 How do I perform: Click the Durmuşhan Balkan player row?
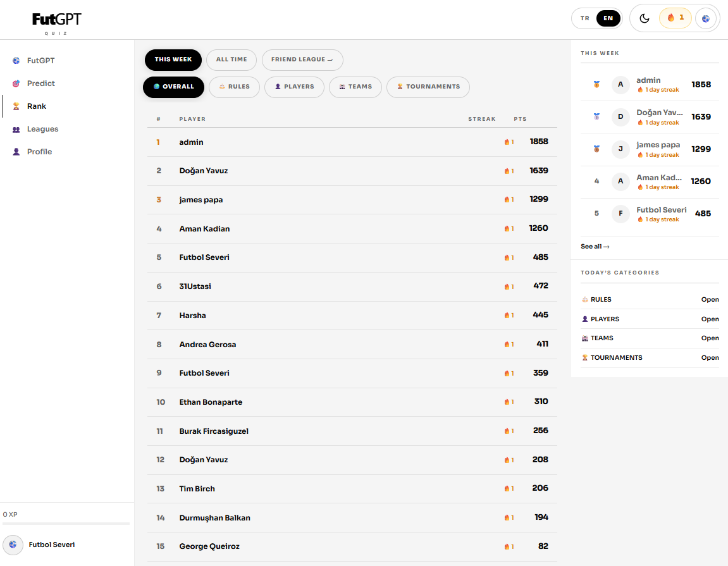click(352, 517)
